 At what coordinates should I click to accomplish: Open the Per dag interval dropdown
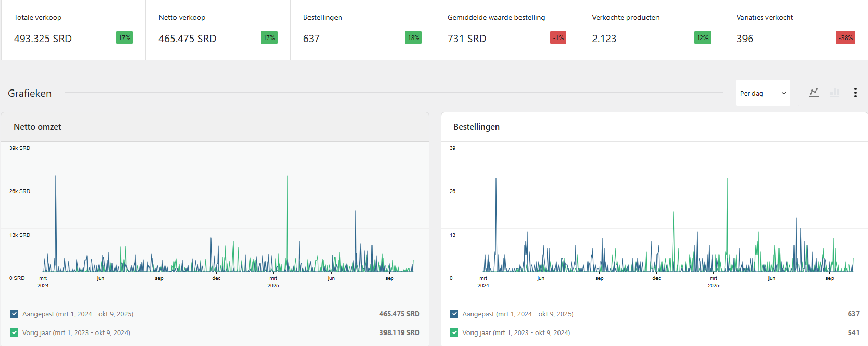click(x=763, y=93)
